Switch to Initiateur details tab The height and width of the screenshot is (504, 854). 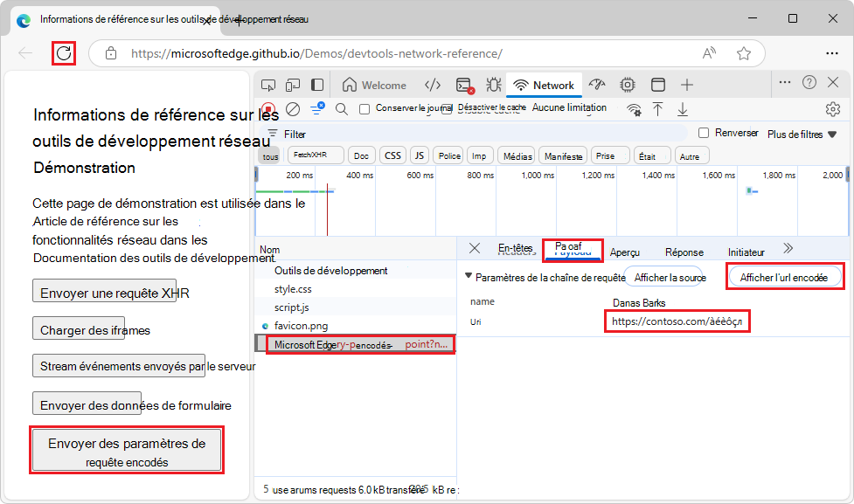coord(746,252)
